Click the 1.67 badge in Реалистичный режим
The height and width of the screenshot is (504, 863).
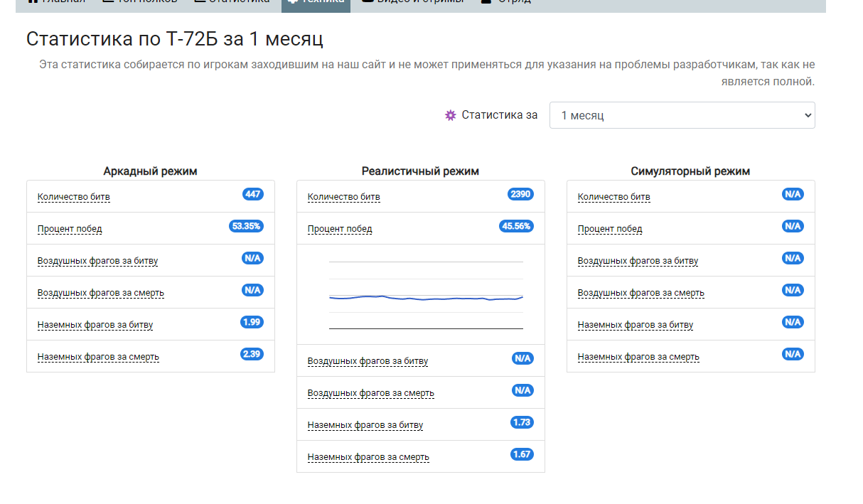point(522,454)
